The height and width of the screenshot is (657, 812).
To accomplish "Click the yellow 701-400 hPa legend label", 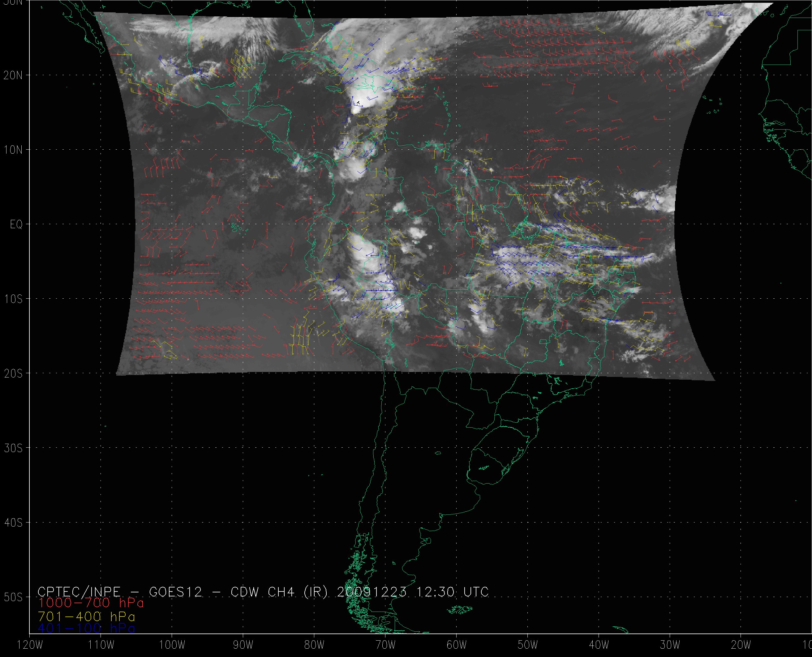I will (87, 616).
